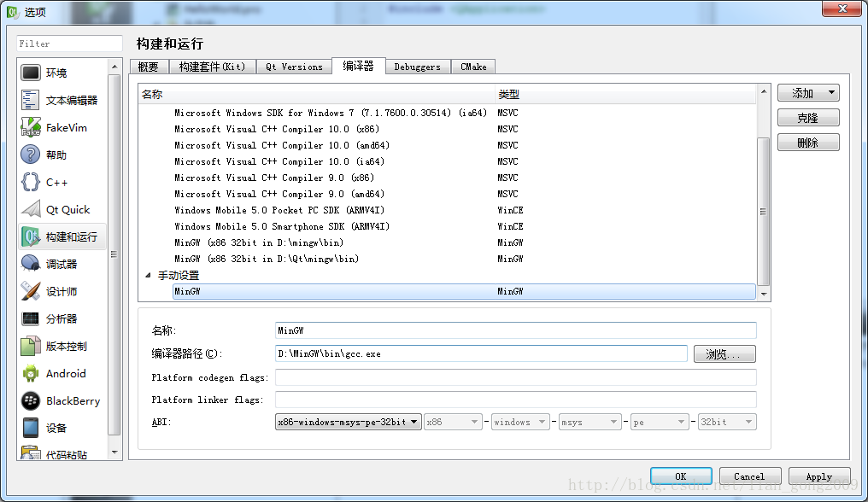Image resolution: width=868 pixels, height=502 pixels.
Task: Confirm with the OK button
Action: tap(681, 476)
